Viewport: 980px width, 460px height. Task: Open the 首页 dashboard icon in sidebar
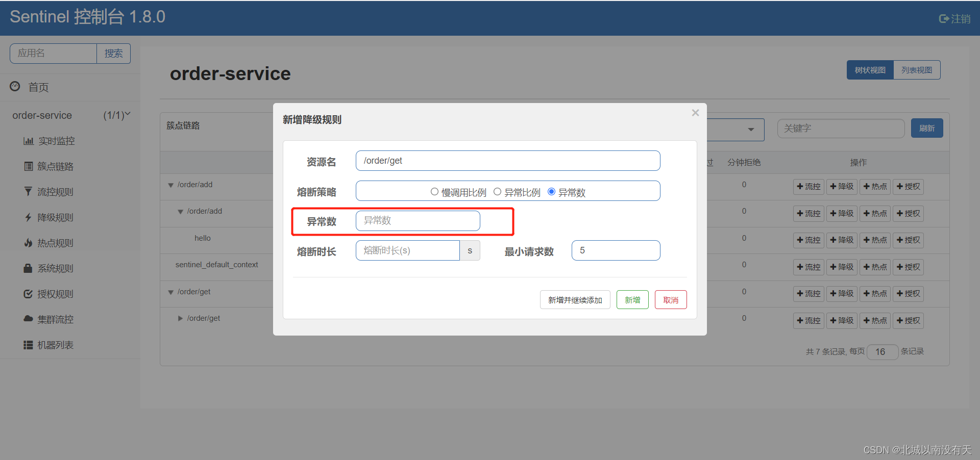(15, 86)
